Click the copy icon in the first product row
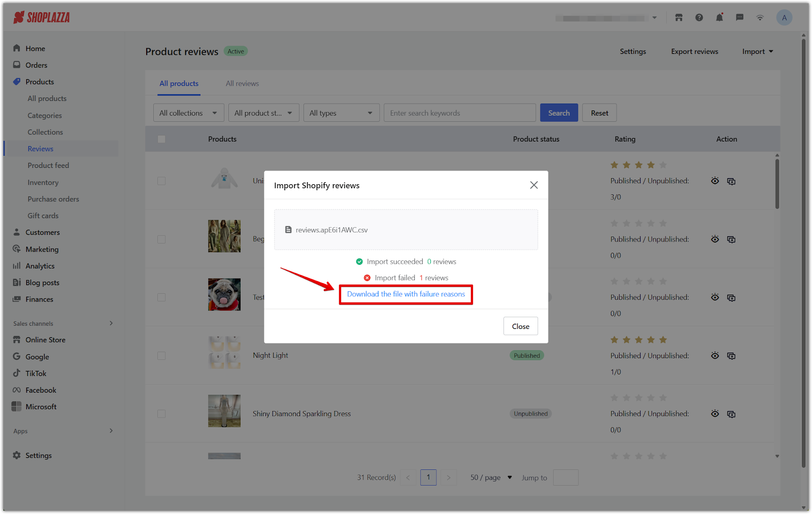This screenshot has height=514, width=812. (x=731, y=182)
